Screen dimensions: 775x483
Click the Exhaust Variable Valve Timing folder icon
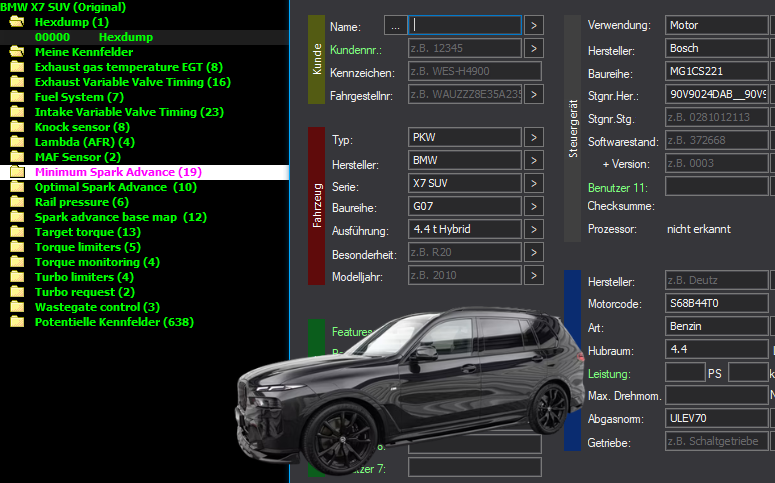pos(17,82)
